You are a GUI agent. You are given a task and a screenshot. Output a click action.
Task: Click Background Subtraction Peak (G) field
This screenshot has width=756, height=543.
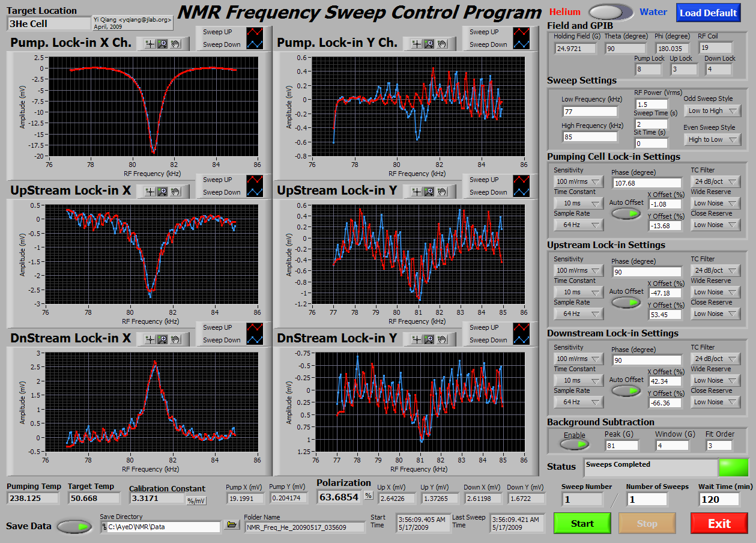pyautogui.click(x=621, y=446)
